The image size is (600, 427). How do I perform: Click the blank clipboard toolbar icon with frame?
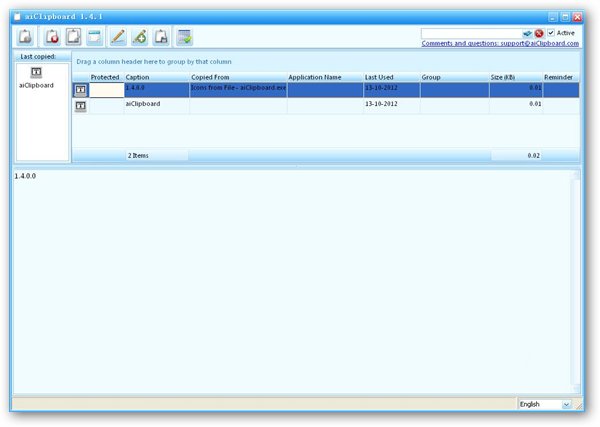73,37
